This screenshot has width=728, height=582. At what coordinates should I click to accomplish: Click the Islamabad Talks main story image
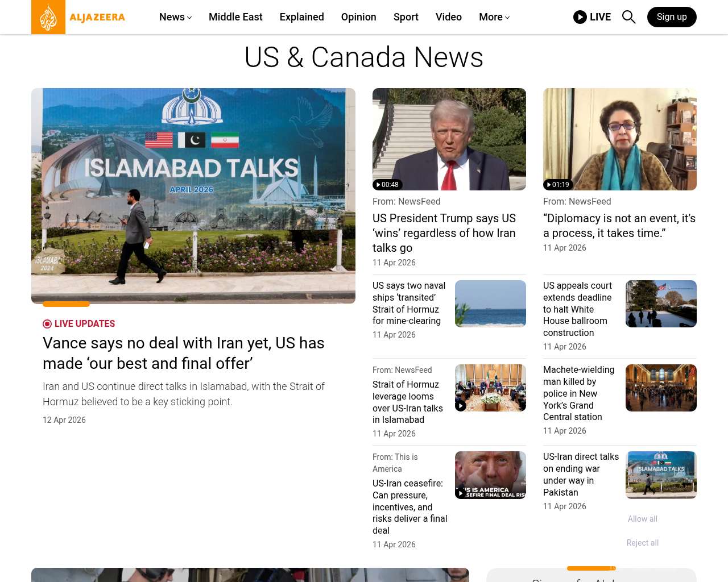tap(193, 196)
